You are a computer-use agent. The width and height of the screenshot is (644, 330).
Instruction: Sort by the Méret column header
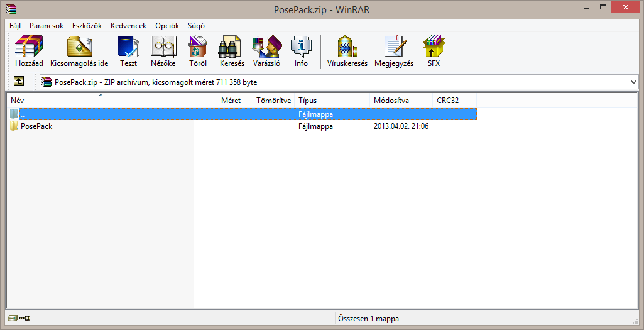tap(219, 101)
